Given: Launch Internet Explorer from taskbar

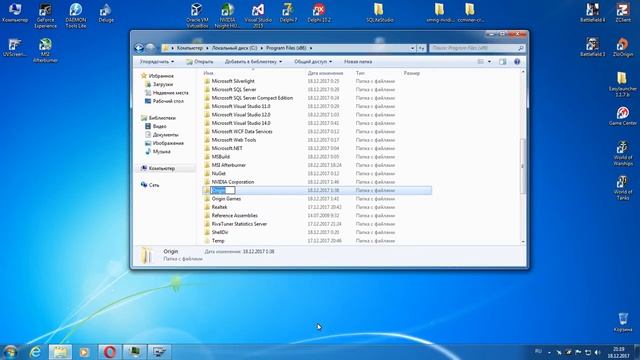Looking at the screenshot, I should click(x=36, y=351).
